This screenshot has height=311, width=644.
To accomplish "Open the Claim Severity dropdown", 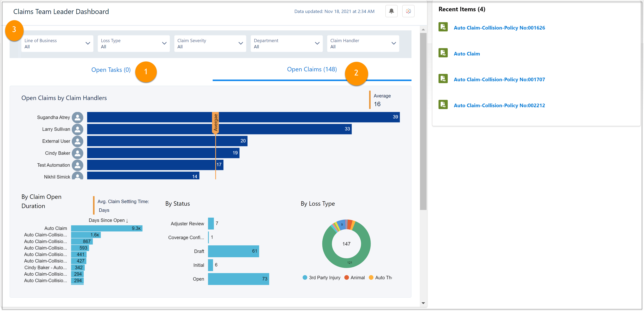I will 210,44.
